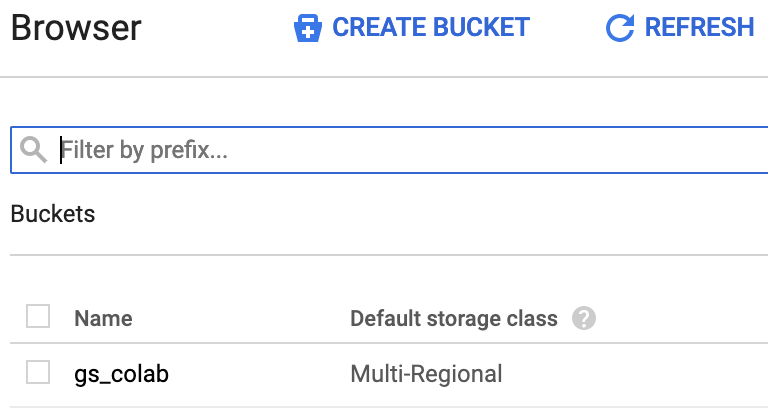768x416 pixels.
Task: Click the Create Bucket plus-bucket icon
Action: point(307,28)
